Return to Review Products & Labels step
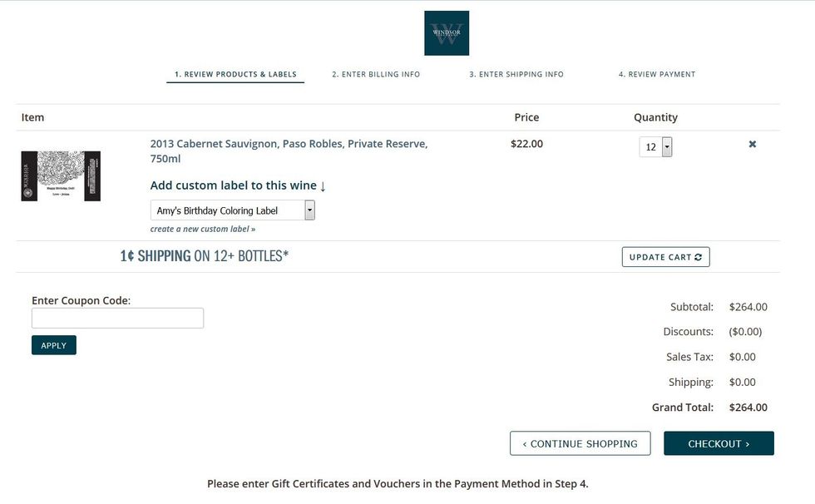815x504 pixels. [235, 74]
